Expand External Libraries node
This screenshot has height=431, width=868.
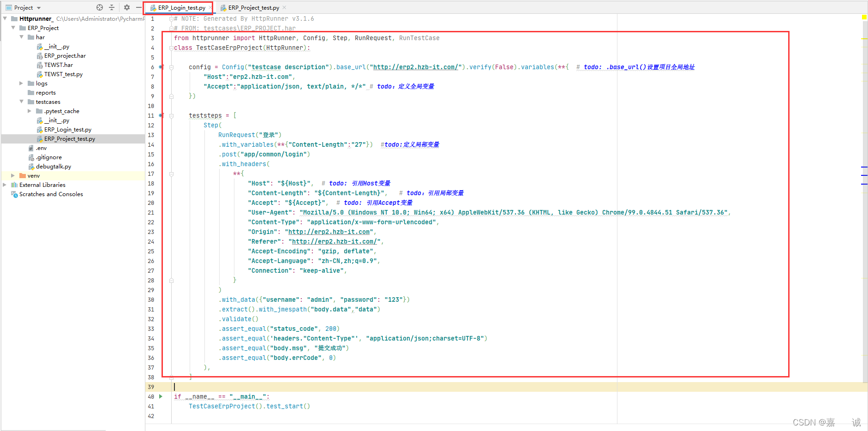[x=5, y=185]
